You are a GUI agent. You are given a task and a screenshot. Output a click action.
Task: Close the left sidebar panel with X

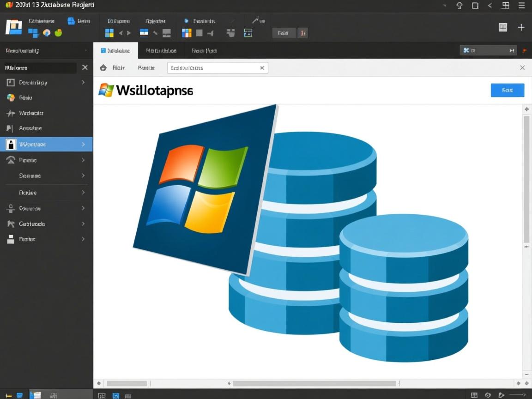pyautogui.click(x=85, y=67)
